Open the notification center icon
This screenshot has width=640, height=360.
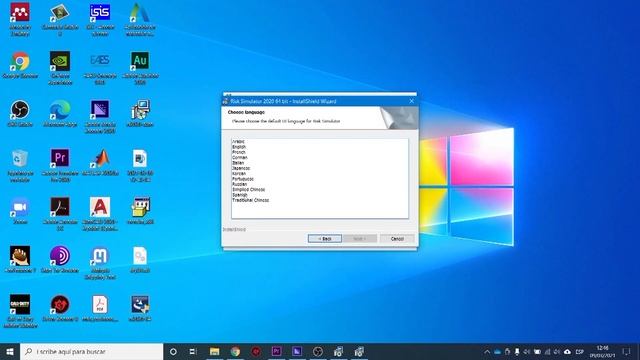coord(627,352)
